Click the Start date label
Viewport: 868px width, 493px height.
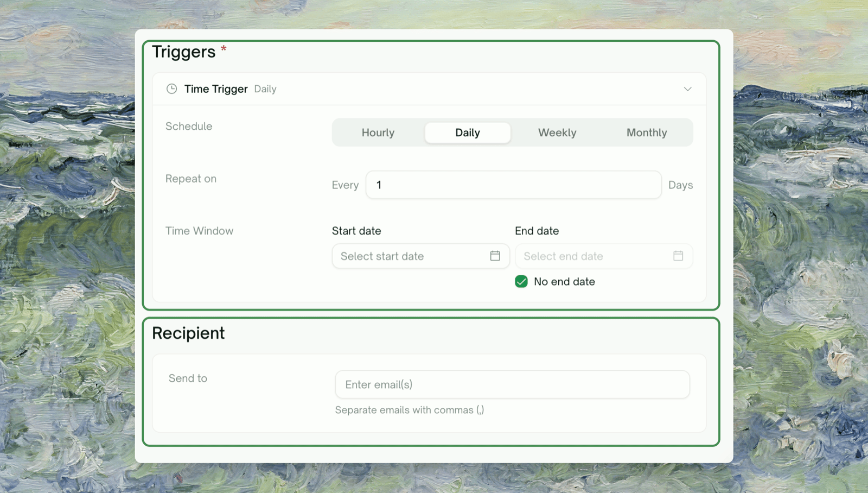[356, 231]
